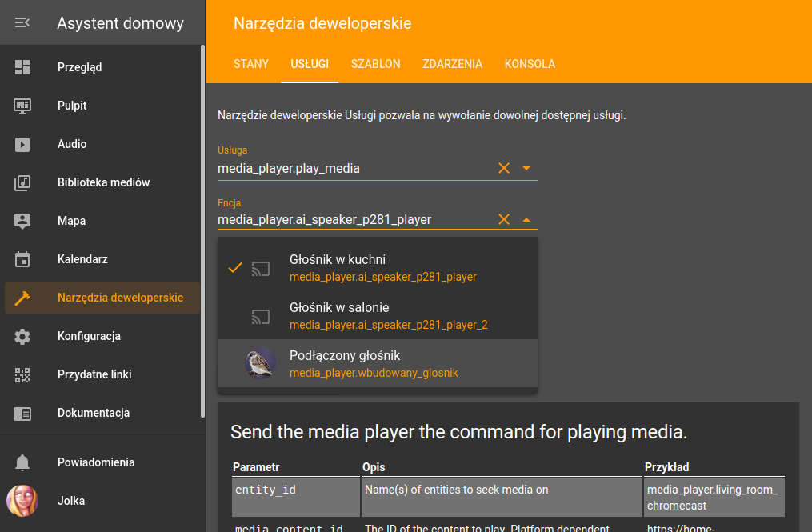
Task: Select Głośnik w salonie entity option
Action: [378, 315]
